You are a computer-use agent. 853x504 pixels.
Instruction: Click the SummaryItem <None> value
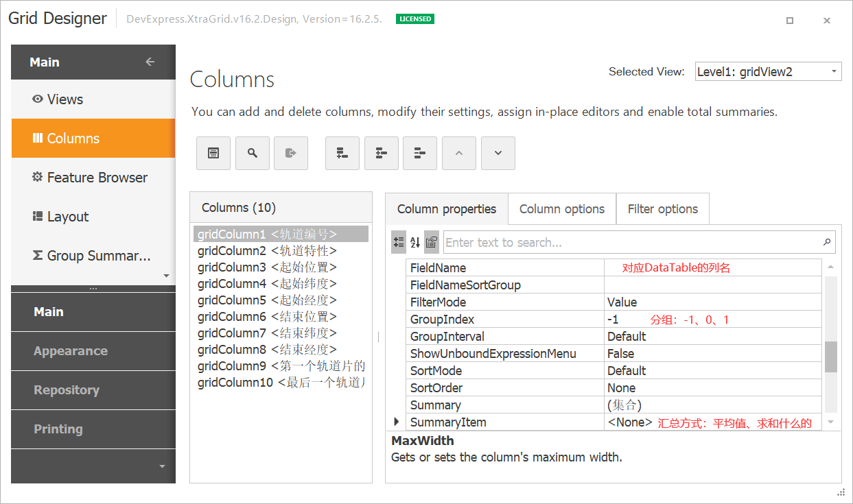(629, 422)
